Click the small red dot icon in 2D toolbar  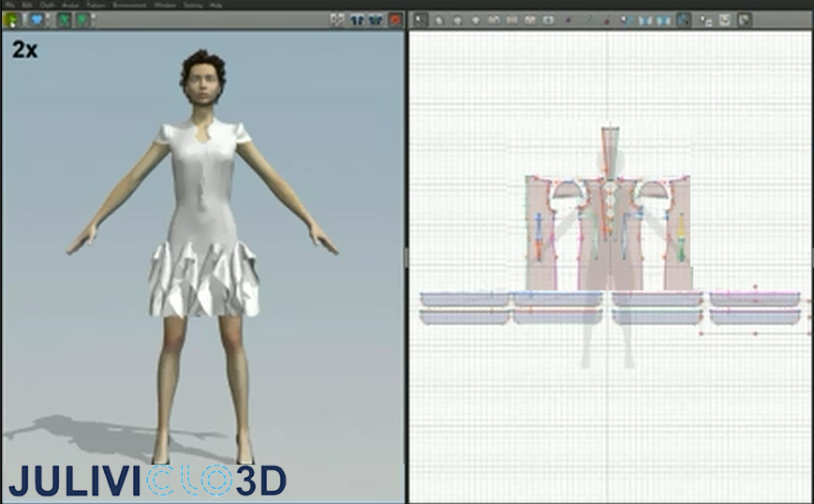coord(568,21)
